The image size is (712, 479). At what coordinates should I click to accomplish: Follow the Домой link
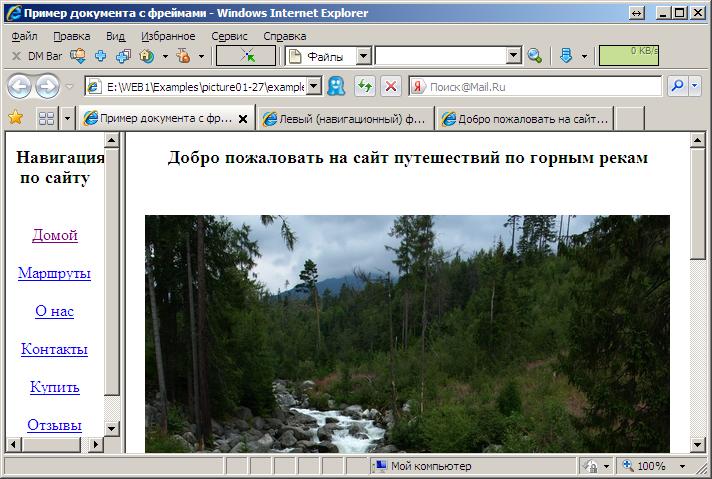[55, 235]
